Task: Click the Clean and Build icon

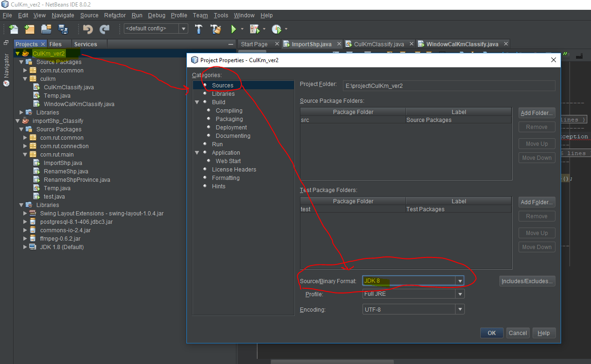Action: 215,29
